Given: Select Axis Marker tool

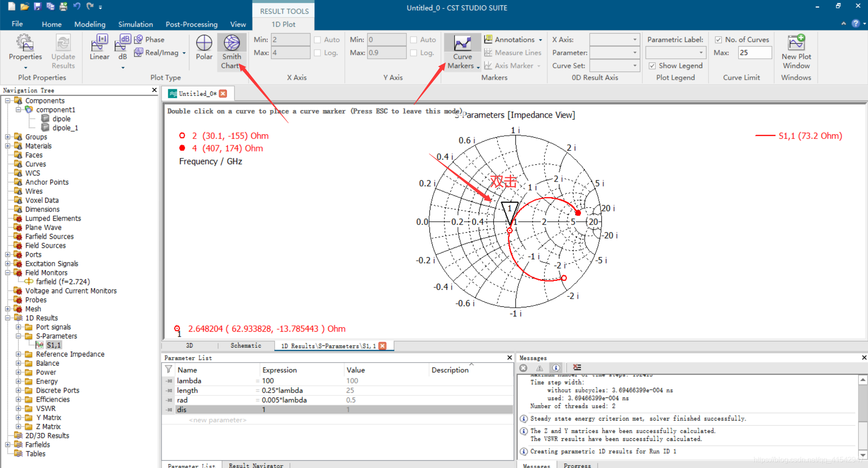Looking at the screenshot, I should (x=512, y=66).
